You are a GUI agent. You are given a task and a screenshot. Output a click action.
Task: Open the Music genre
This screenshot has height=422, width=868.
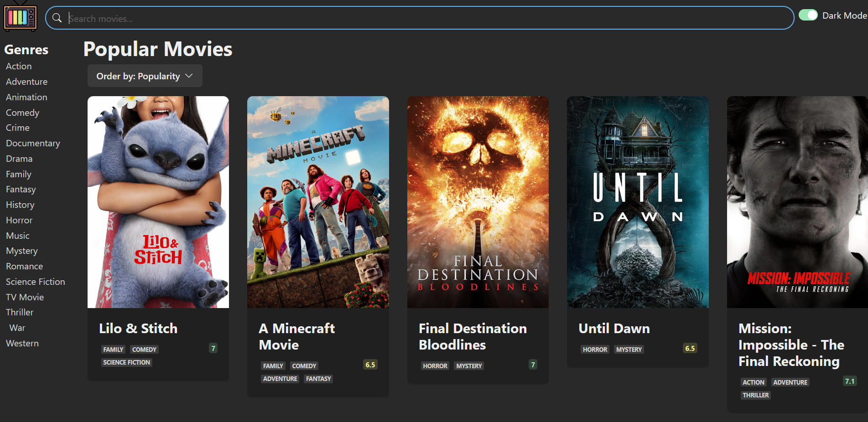coord(17,236)
